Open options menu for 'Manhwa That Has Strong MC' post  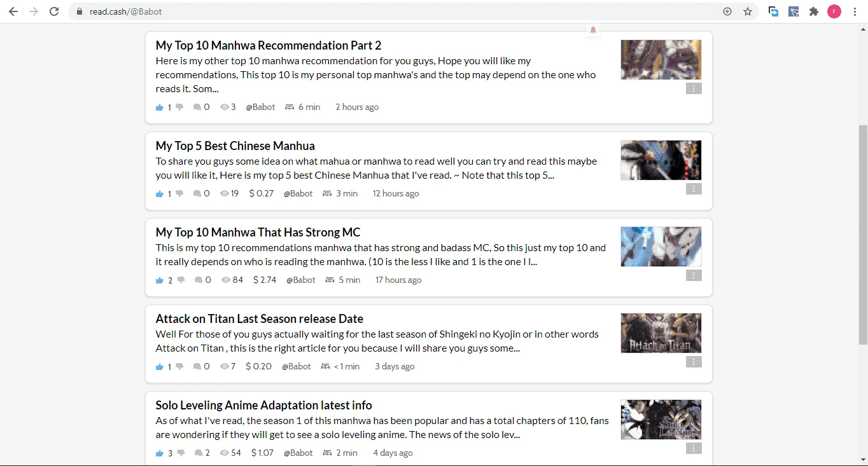coord(694,275)
